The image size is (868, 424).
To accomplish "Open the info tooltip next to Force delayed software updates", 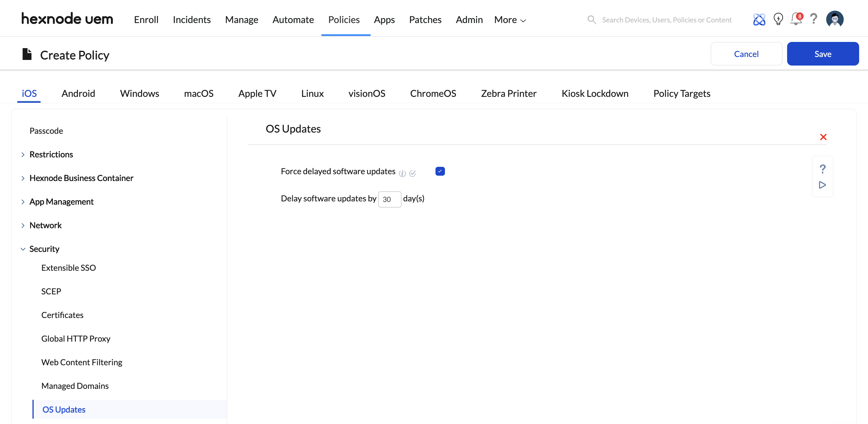I will click(403, 173).
